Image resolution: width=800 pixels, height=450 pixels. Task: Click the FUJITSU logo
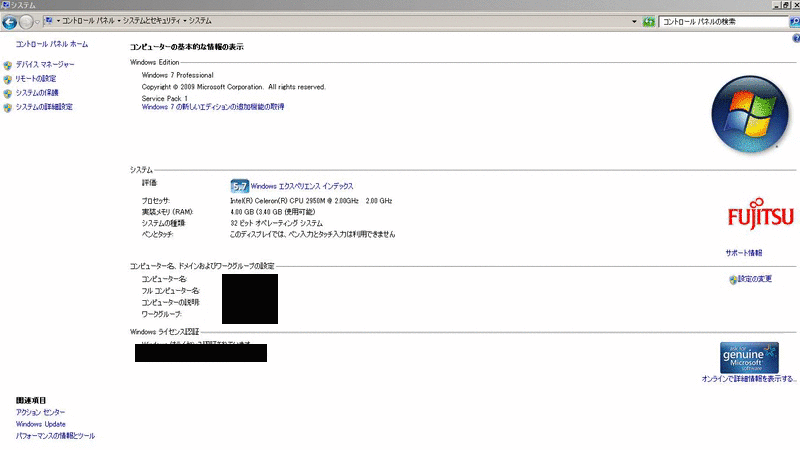tap(760, 213)
